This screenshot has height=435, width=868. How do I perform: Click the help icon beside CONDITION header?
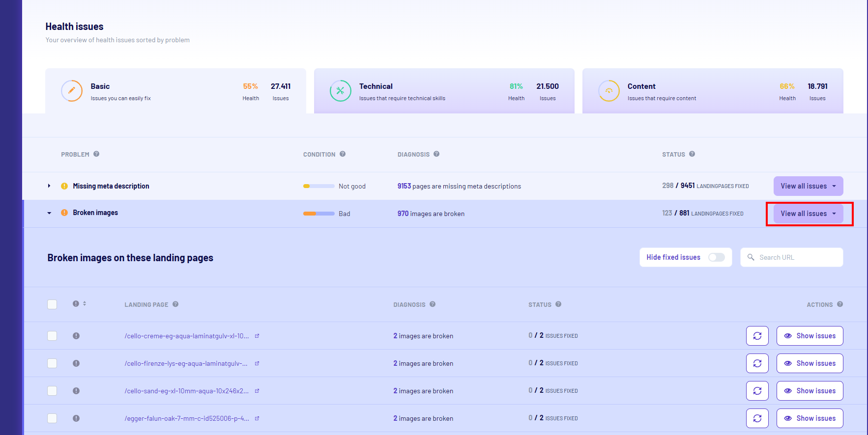click(343, 154)
